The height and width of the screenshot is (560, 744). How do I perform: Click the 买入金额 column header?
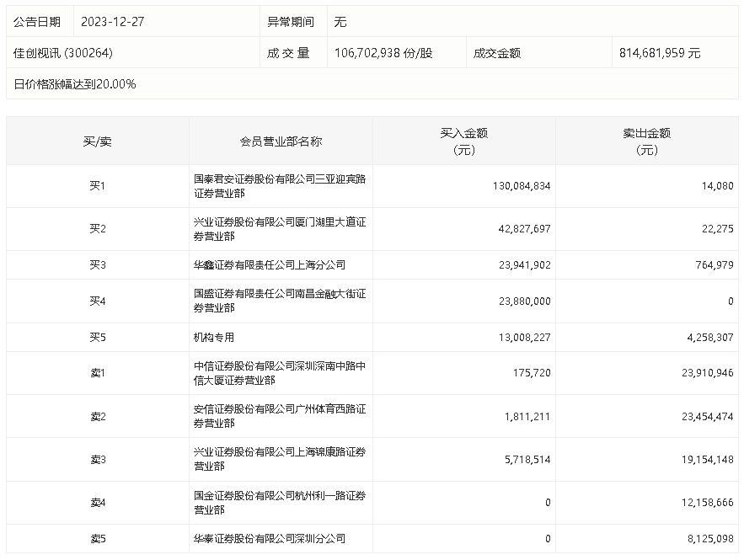pos(464,141)
